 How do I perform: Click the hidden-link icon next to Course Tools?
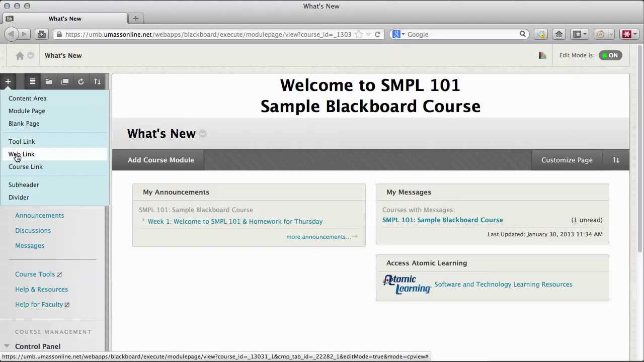(x=59, y=275)
